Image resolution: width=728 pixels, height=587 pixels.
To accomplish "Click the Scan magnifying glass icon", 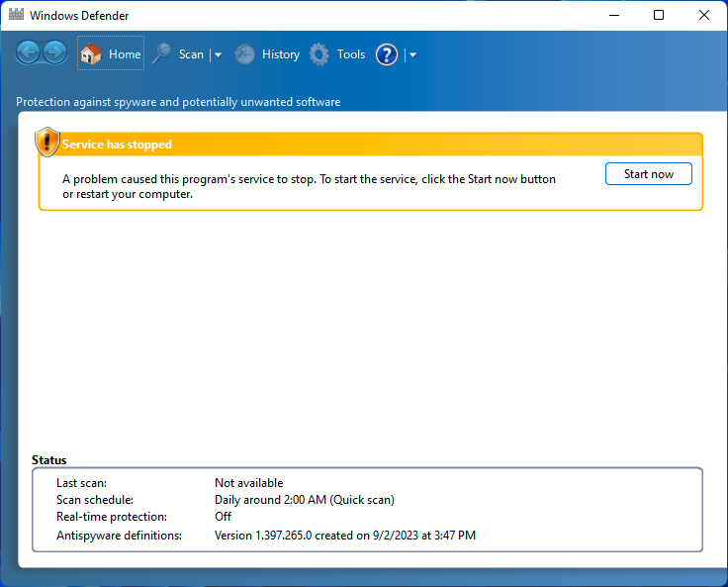I will tap(162, 53).
